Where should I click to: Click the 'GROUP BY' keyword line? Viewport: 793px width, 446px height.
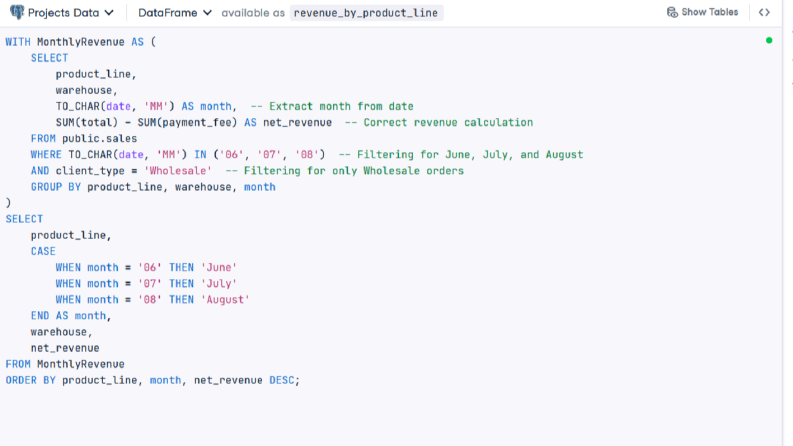tap(153, 187)
